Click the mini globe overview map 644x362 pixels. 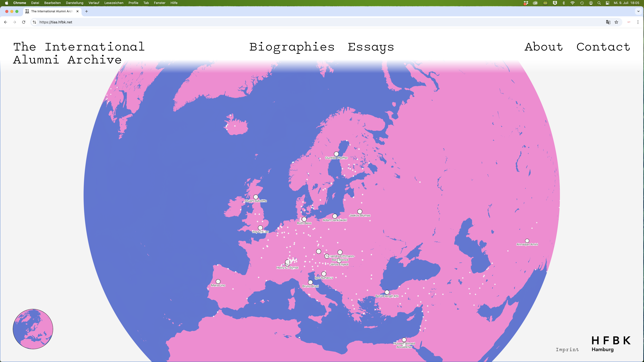(x=33, y=329)
